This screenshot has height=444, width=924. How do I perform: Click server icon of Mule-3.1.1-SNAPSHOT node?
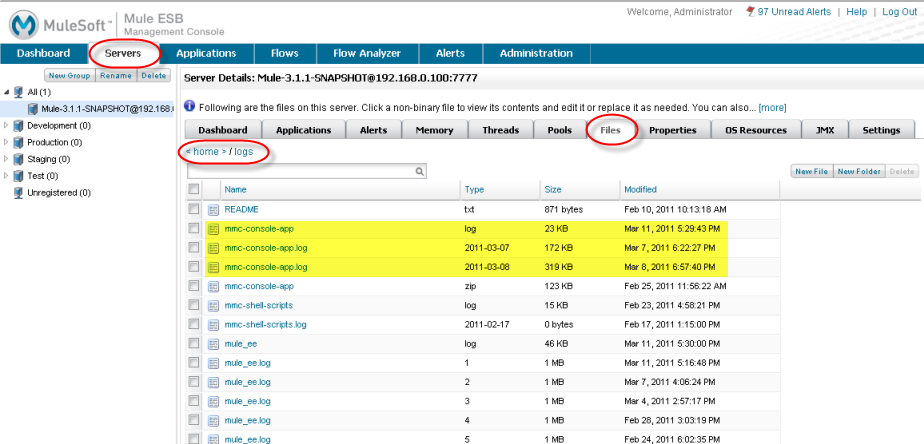tap(34, 108)
